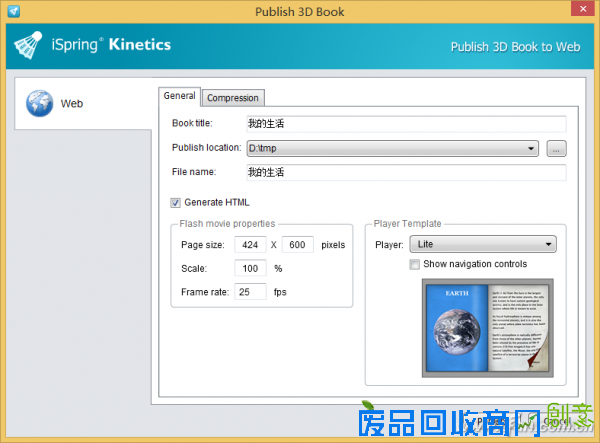The width and height of the screenshot is (600, 443).
Task: Open the Compression tab
Action: tap(233, 97)
